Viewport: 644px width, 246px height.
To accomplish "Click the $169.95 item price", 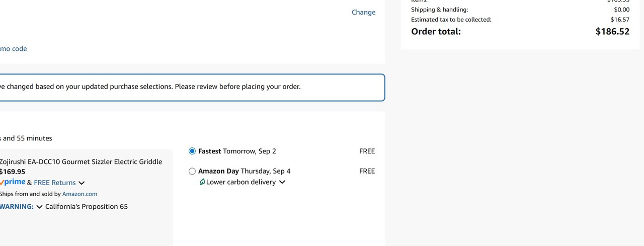I will (13, 172).
